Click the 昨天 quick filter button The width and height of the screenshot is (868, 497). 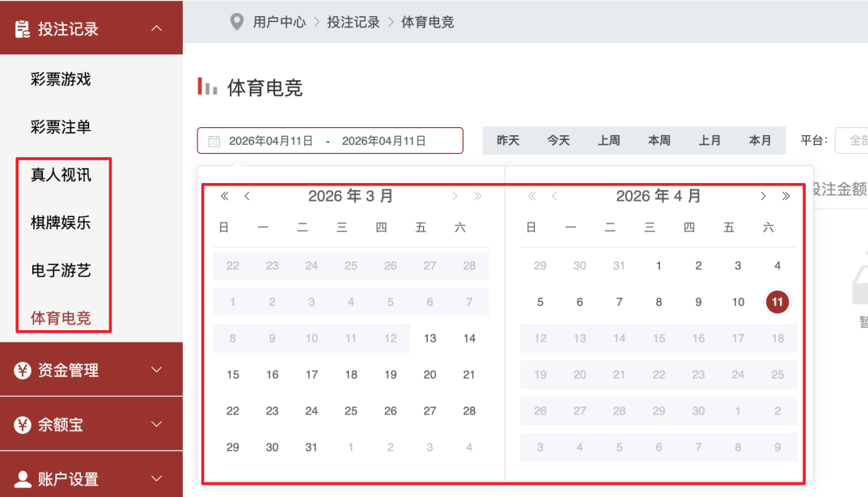(x=508, y=140)
